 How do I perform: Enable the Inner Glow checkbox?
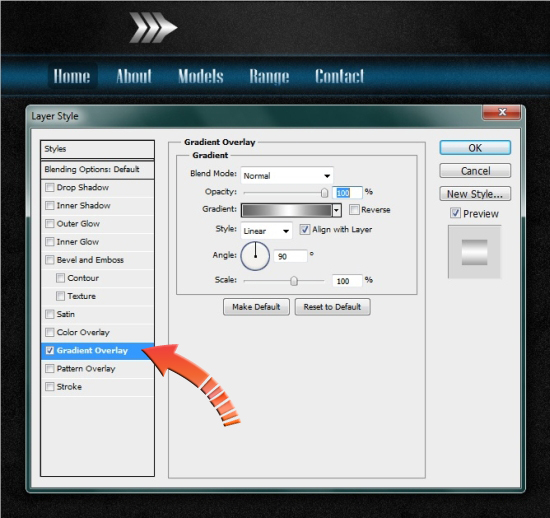pos(50,242)
